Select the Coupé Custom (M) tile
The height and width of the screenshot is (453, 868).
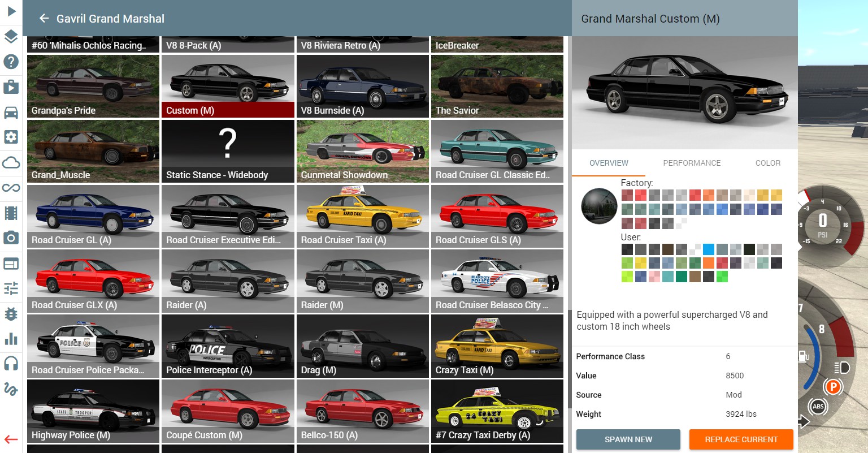pos(228,411)
